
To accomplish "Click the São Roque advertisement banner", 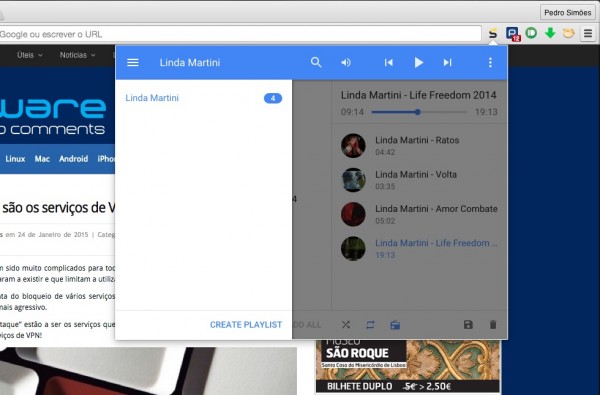I will point(408,366).
